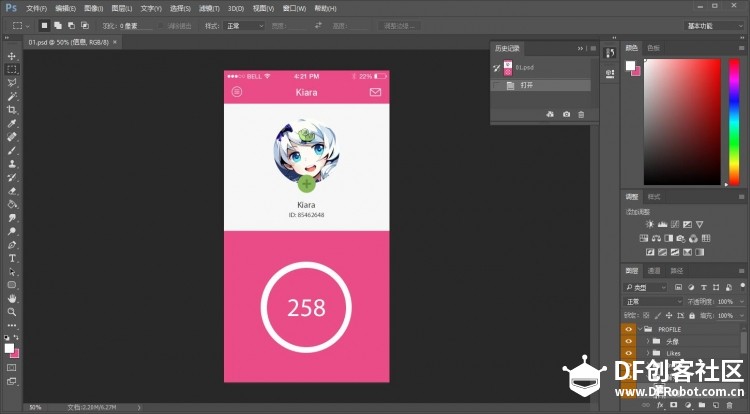Open the extra tools ellipsis menu

click(x=12, y=325)
